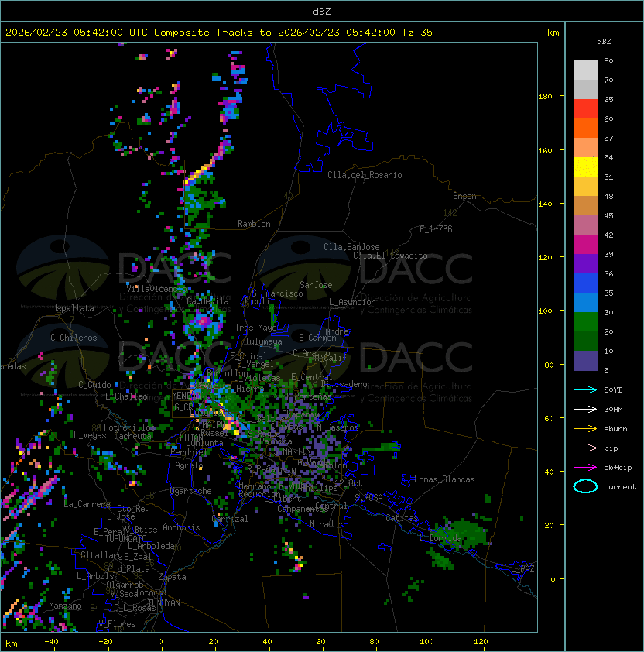Click the 'eb+bip' legend label

[618, 468]
